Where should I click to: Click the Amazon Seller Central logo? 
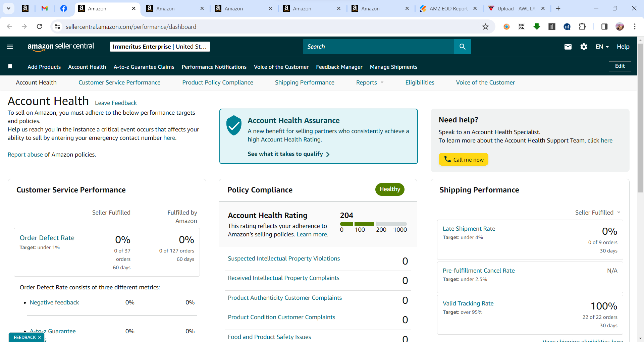point(61,47)
